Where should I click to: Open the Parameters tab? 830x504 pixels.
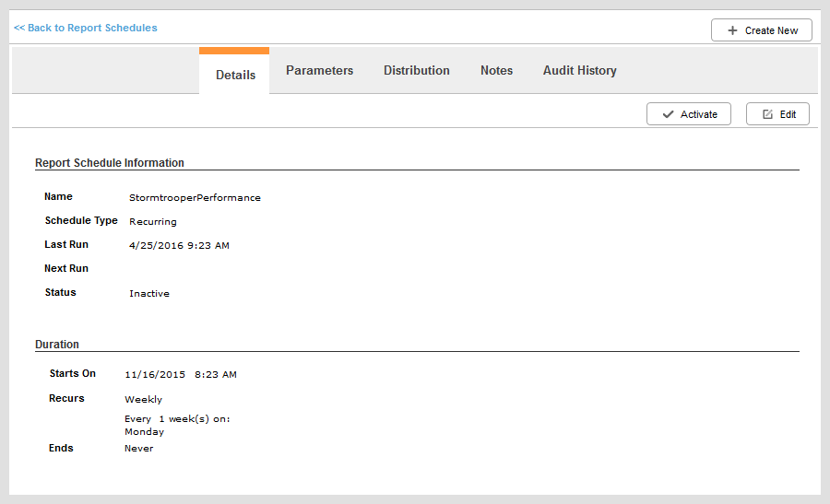(x=320, y=70)
